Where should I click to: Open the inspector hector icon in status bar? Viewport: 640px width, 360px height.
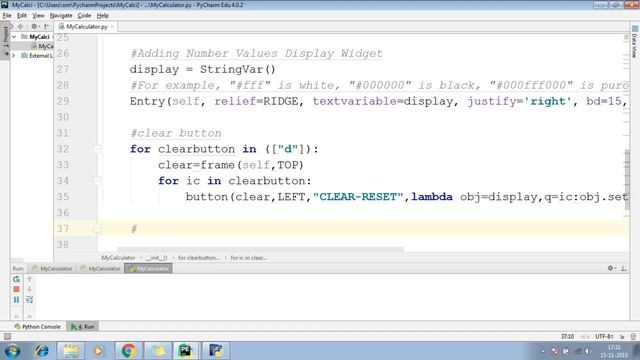coord(633,336)
